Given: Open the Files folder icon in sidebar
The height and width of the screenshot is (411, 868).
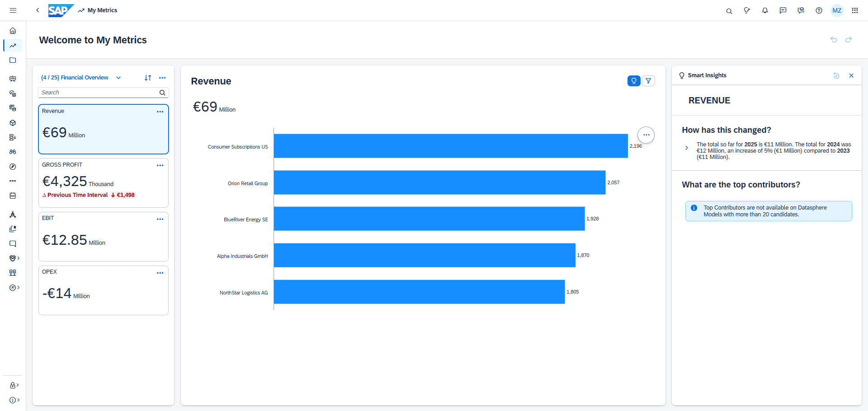Looking at the screenshot, I should (x=13, y=60).
